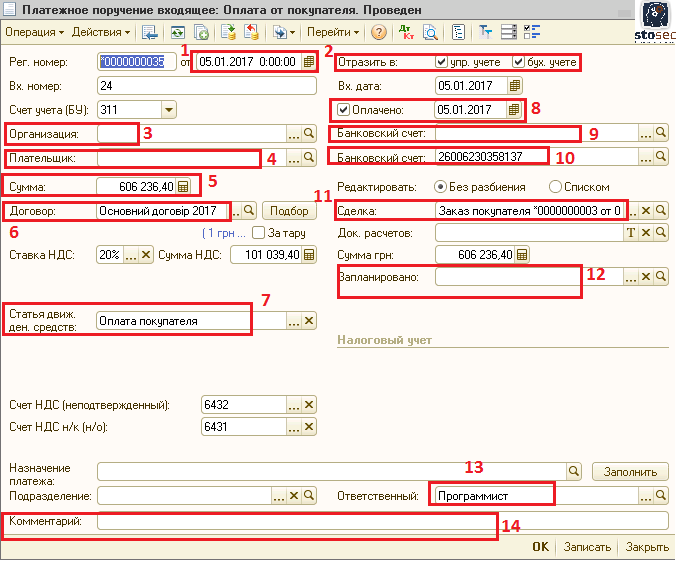Clear the Счет НДС 6432 field
The image size is (679, 561).
pos(309,405)
